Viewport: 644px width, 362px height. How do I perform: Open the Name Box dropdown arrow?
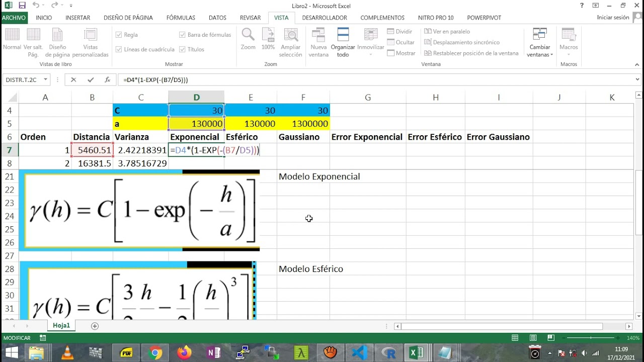(x=45, y=79)
